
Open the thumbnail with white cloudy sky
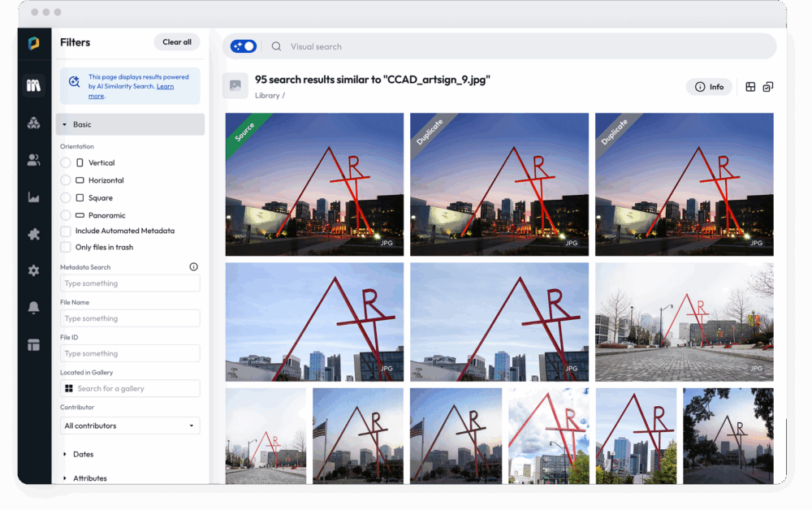(x=549, y=436)
